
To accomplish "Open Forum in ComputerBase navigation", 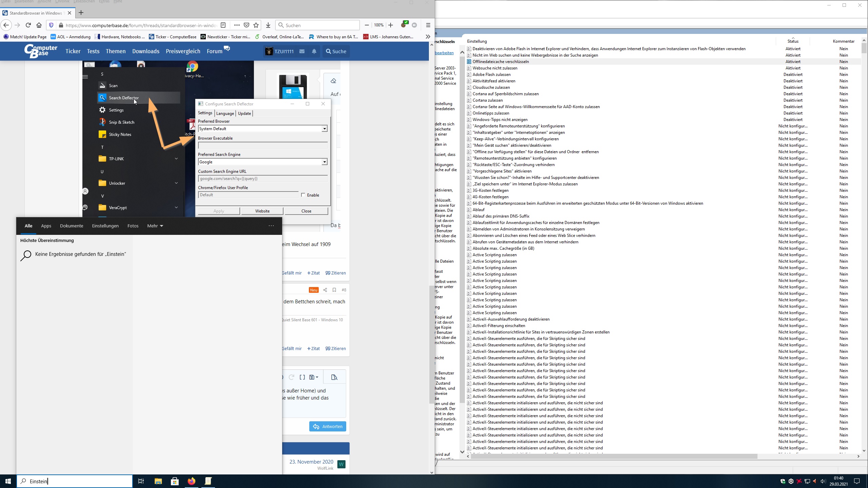I will 215,51.
